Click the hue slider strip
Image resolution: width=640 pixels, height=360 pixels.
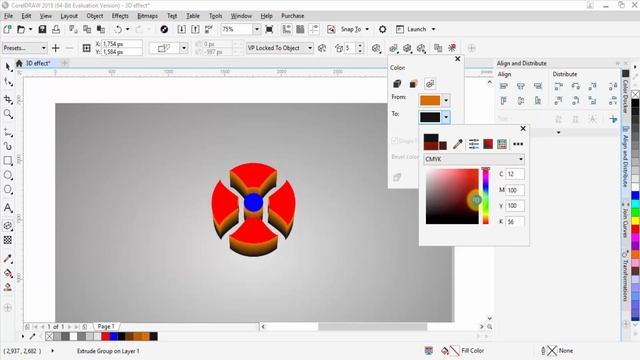pyautogui.click(x=486, y=196)
